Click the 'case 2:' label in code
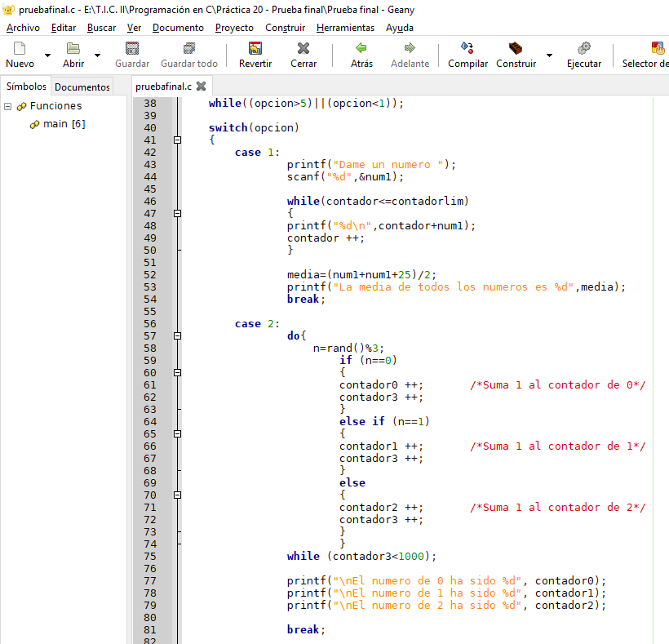 point(257,324)
